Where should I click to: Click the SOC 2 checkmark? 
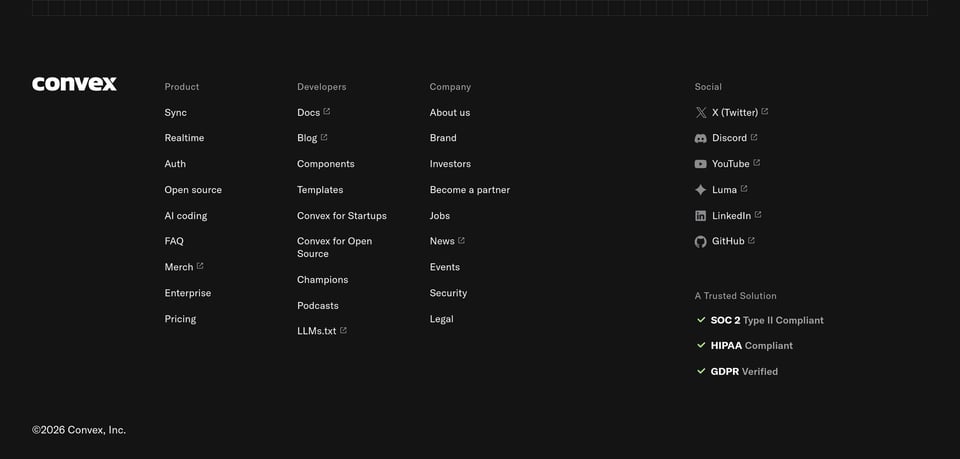click(x=701, y=319)
